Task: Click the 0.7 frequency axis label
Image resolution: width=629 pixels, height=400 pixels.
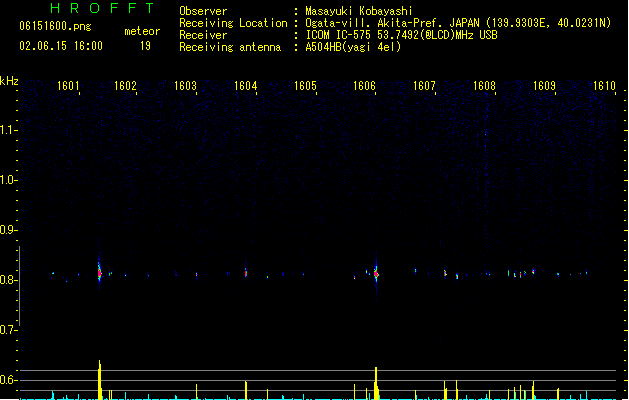Action: pyautogui.click(x=8, y=330)
